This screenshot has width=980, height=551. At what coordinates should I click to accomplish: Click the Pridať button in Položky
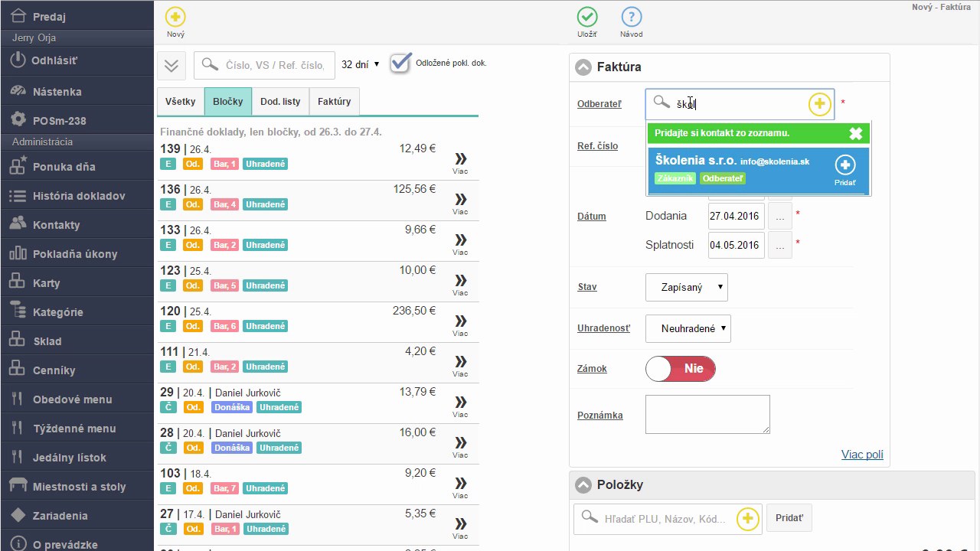[789, 518]
